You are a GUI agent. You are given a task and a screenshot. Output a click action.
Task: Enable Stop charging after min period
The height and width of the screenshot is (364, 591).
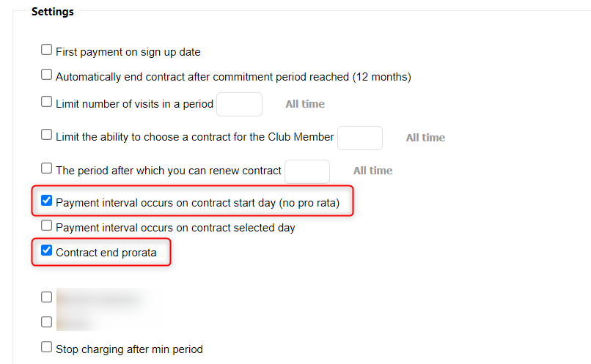pos(47,347)
